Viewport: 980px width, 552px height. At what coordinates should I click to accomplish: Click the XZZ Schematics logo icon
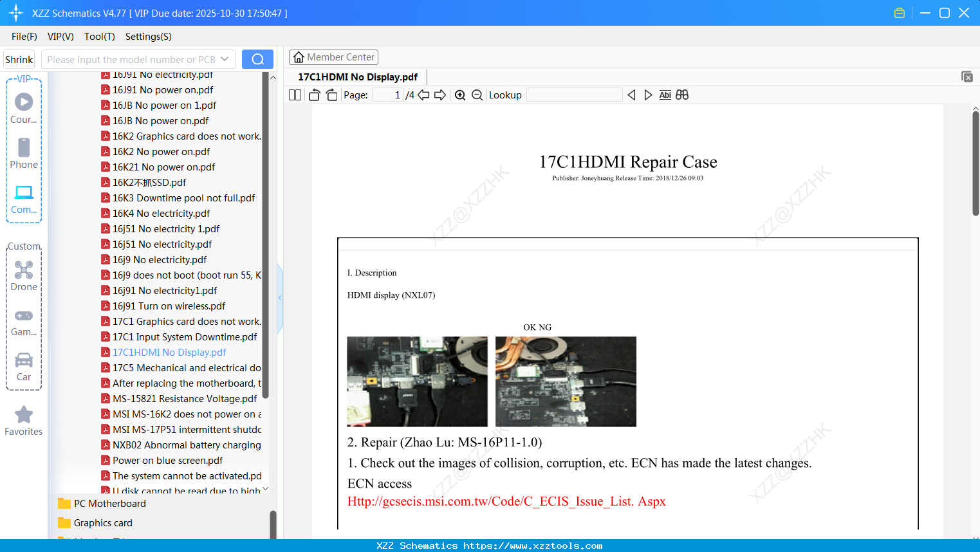16,13
